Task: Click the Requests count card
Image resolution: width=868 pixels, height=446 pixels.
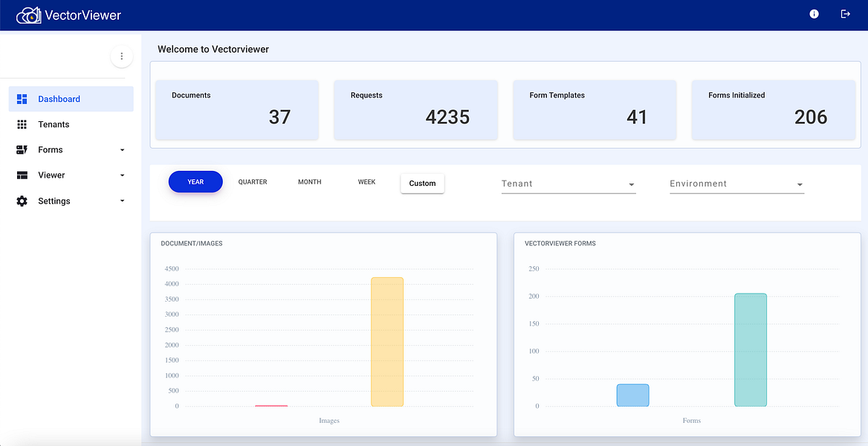Action: tap(415, 110)
